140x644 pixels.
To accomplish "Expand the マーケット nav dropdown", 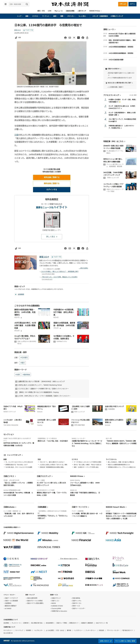I will point(46,16).
